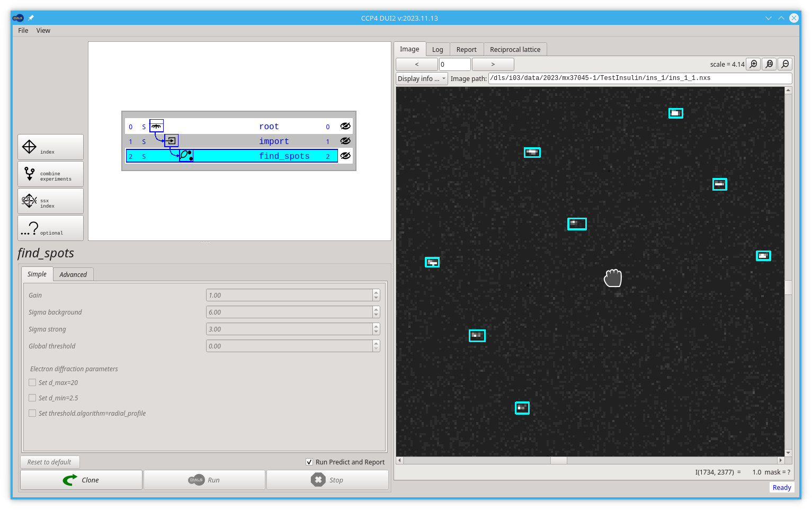Toggle visibility eye for import row
This screenshot has height=510, width=812.
pyautogui.click(x=345, y=141)
